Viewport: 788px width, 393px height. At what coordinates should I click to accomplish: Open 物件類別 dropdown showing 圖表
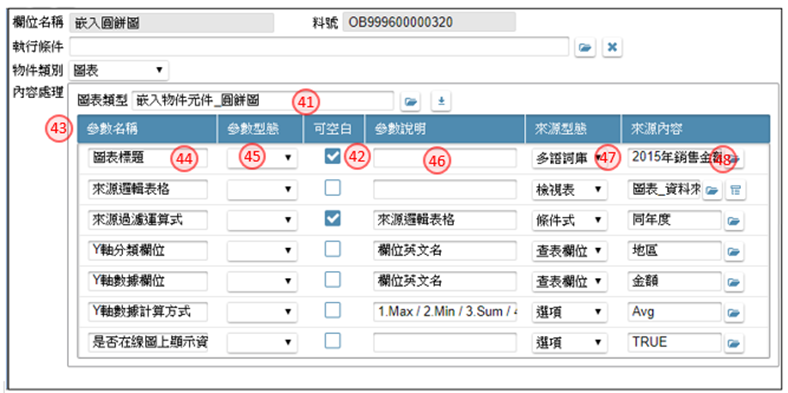pyautogui.click(x=120, y=70)
